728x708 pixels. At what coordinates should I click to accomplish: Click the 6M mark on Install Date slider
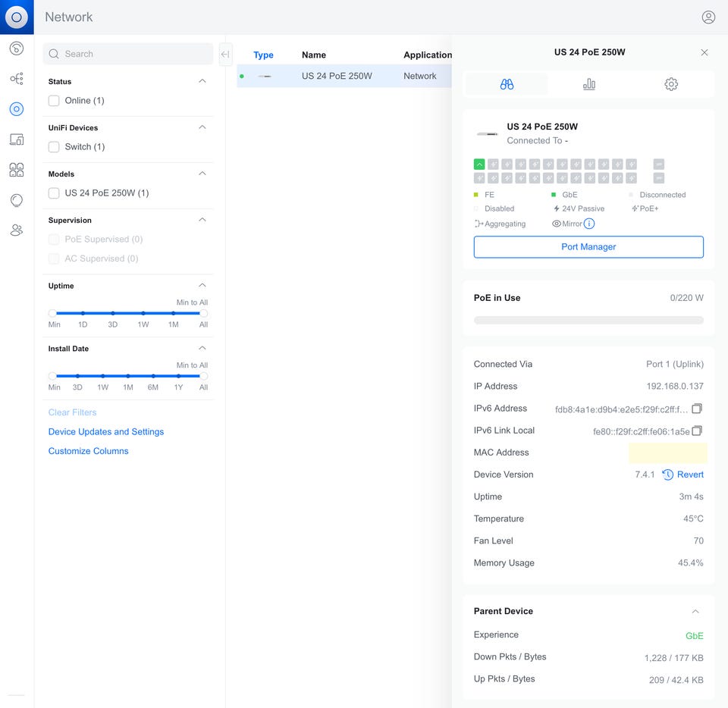click(153, 376)
